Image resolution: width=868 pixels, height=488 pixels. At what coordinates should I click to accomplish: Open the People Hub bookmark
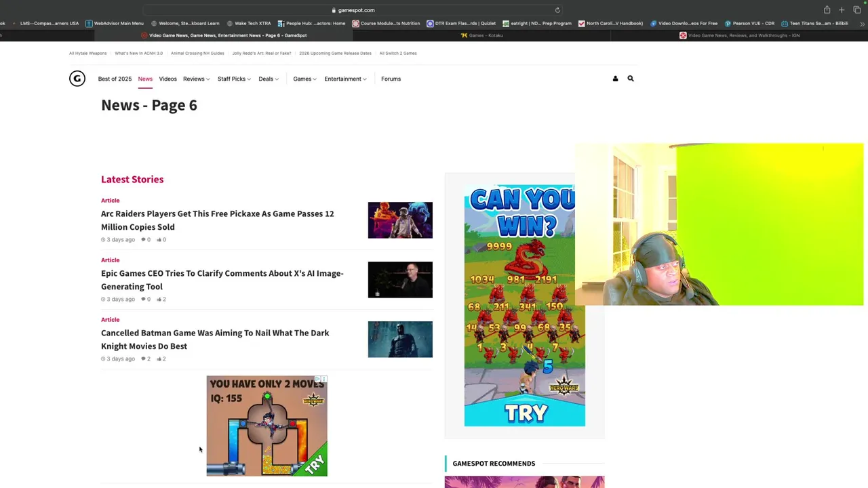(x=311, y=23)
